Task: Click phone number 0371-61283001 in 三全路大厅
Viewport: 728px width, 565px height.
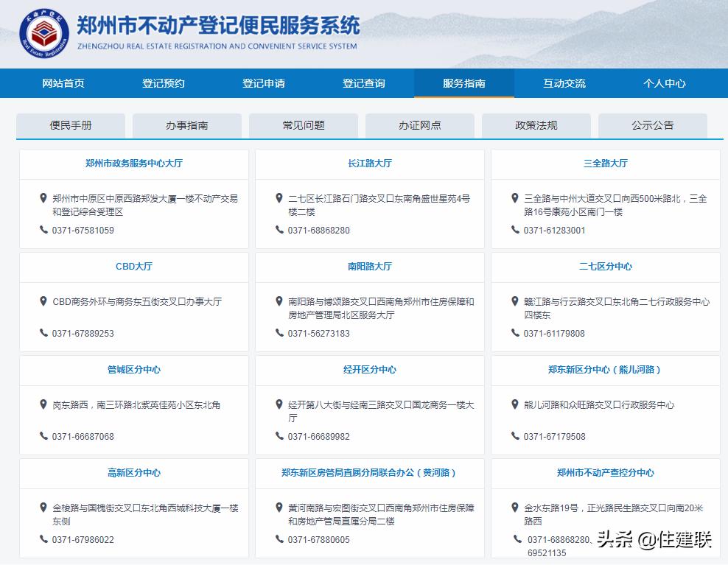Action: tap(554, 231)
